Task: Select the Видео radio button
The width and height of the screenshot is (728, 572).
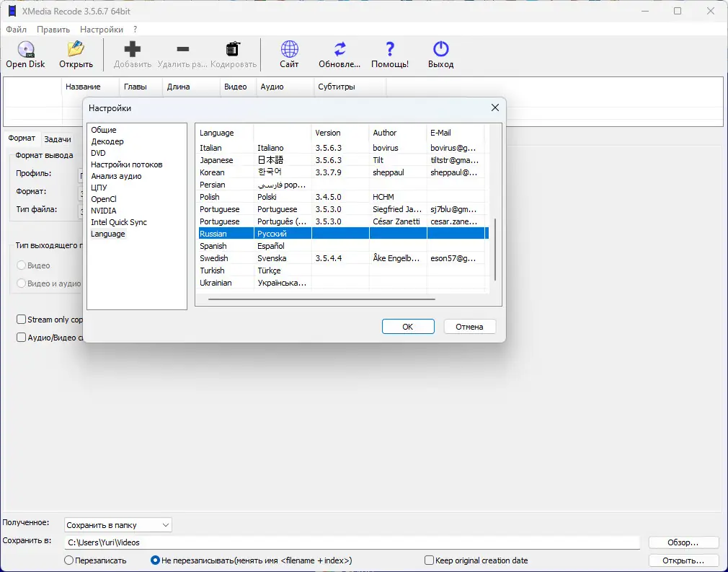Action: point(21,265)
